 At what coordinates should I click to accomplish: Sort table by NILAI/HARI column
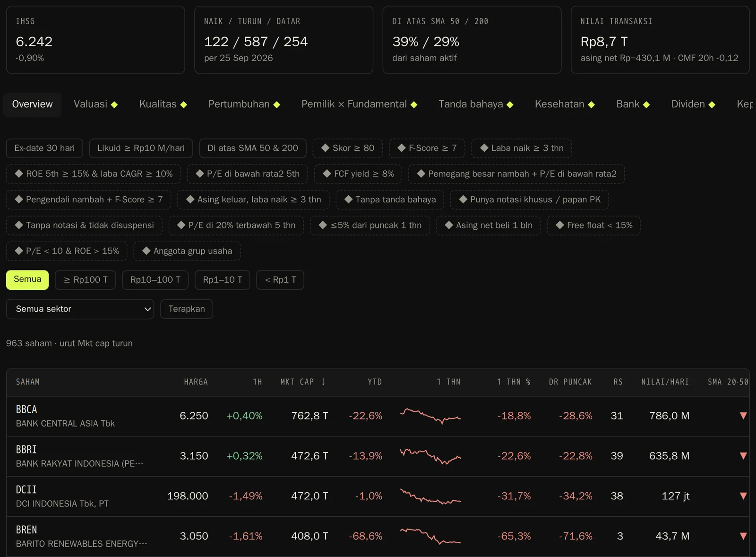(x=665, y=382)
